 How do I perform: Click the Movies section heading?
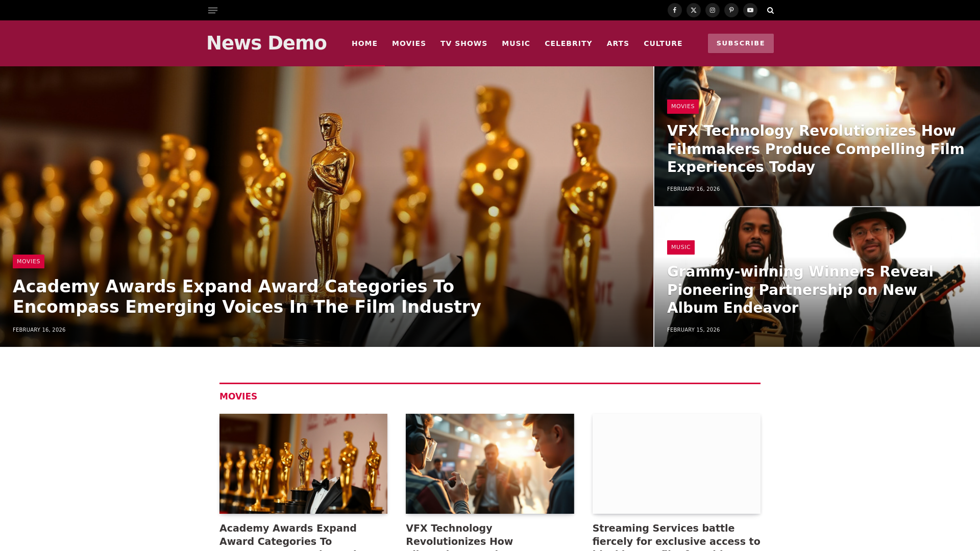(x=238, y=396)
